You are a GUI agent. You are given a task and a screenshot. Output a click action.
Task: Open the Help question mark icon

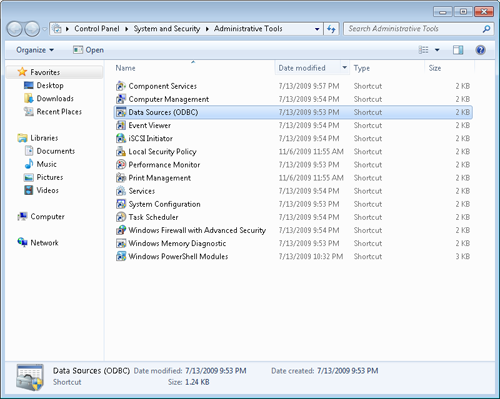(480, 50)
